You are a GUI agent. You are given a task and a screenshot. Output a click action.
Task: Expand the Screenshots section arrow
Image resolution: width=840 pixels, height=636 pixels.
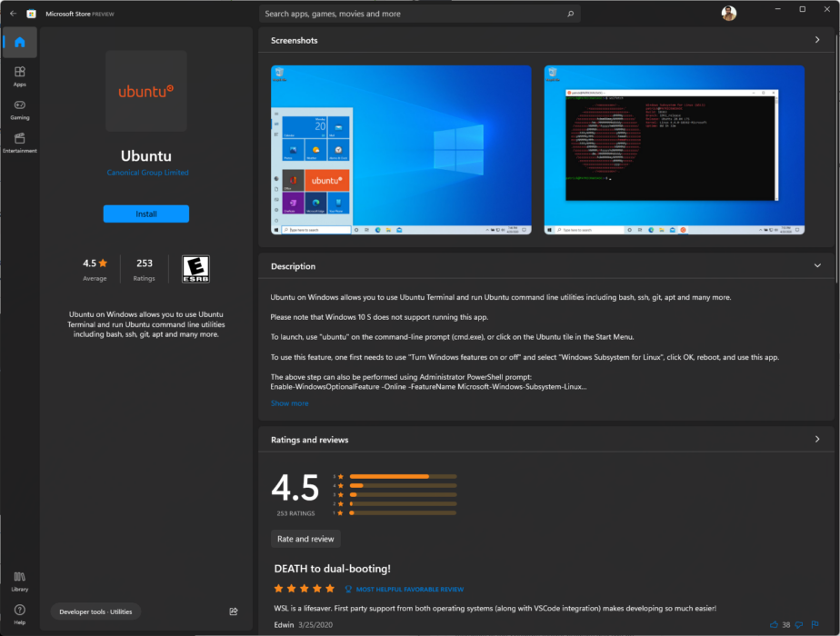tap(817, 40)
